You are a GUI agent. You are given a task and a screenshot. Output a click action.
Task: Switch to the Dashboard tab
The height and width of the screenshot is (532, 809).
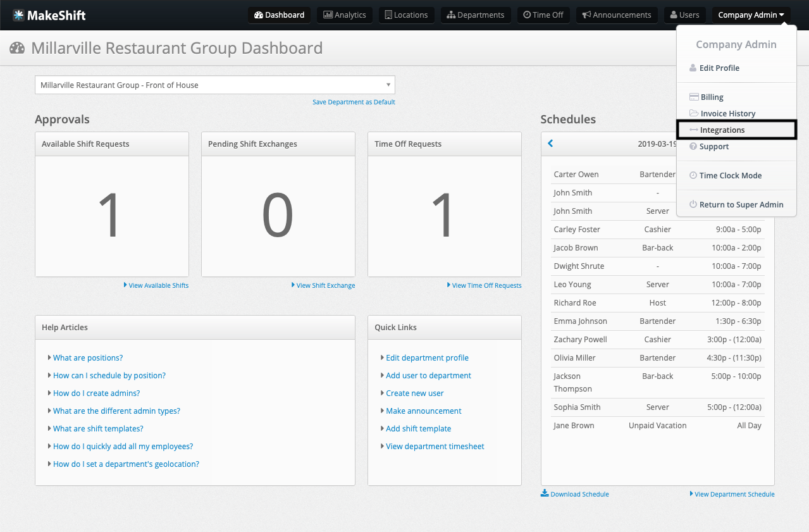280,15
